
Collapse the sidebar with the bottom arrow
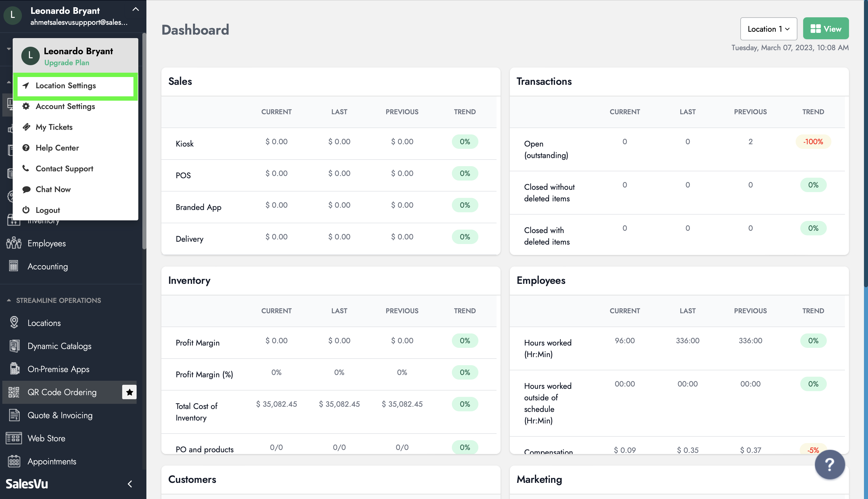click(130, 484)
